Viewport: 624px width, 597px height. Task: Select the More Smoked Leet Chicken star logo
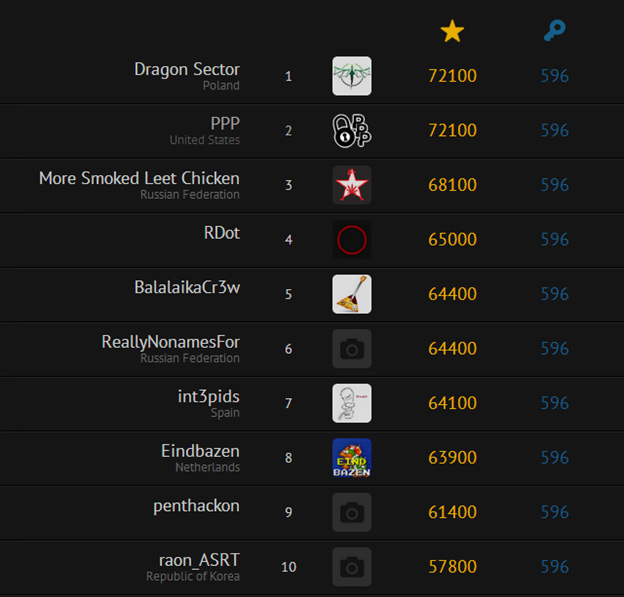(352, 185)
